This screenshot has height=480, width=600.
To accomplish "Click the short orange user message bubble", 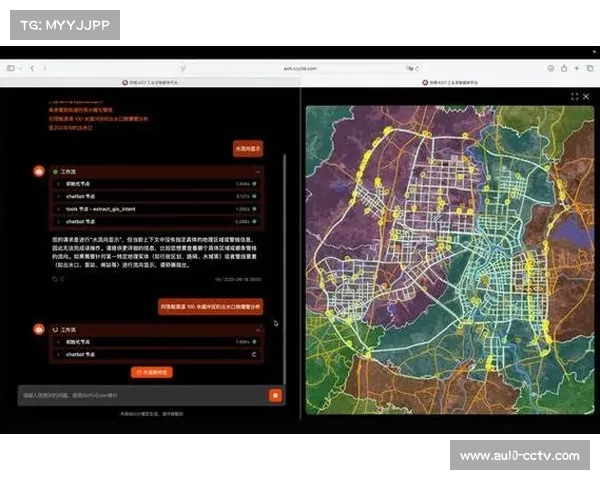I will (x=248, y=149).
